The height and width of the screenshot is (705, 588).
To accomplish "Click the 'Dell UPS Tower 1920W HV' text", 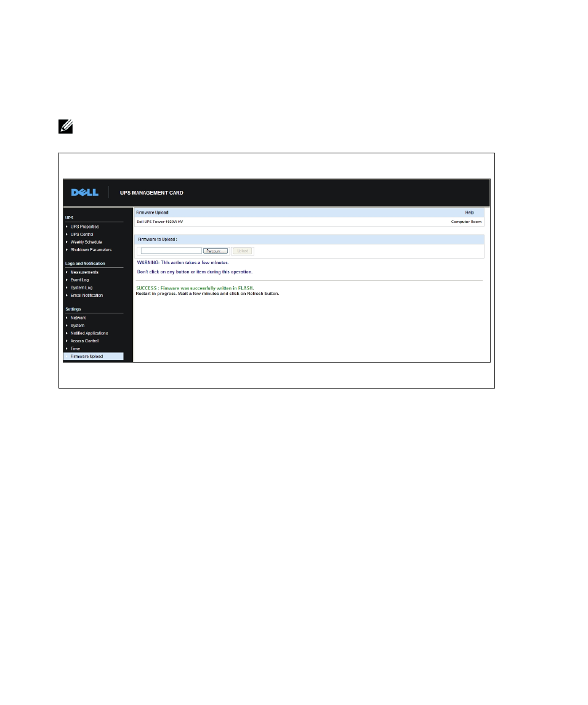I will point(159,222).
